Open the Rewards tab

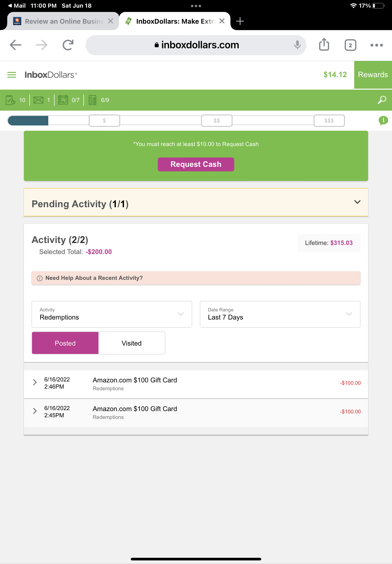point(373,75)
